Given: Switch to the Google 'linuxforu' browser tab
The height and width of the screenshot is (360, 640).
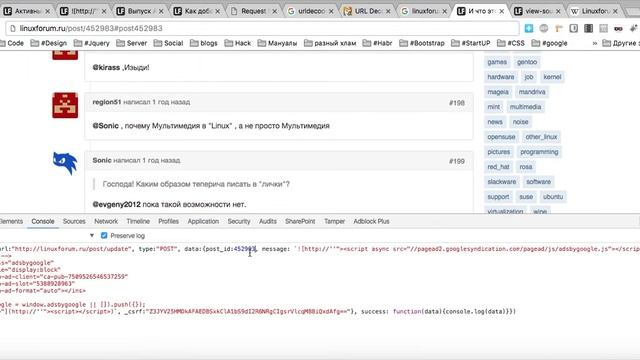Looking at the screenshot, I should click(424, 11).
